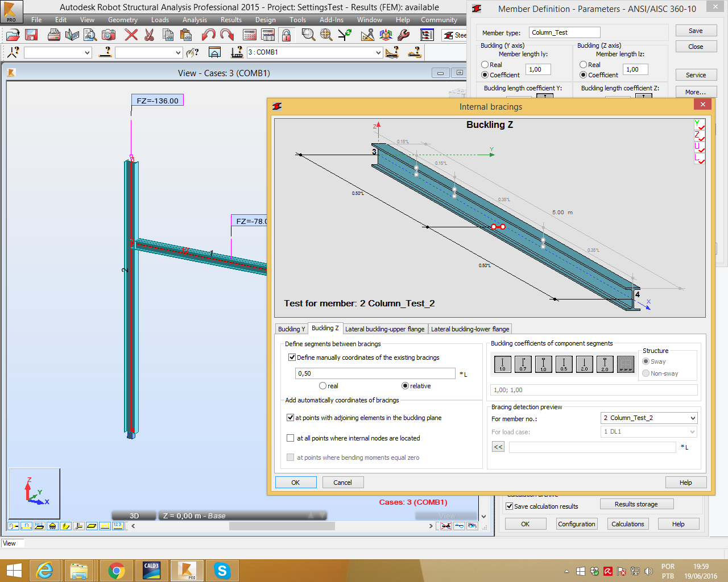
Task: Click the load case selection icon
Action: 237,52
